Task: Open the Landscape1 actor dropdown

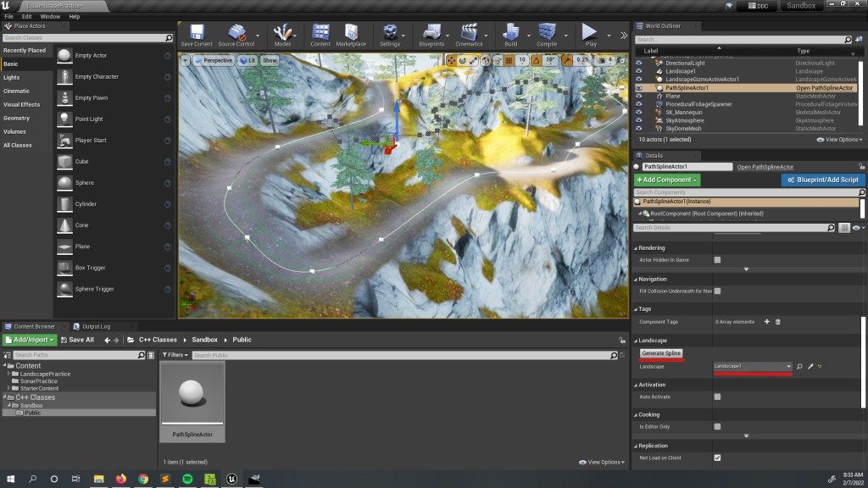Action: pyautogui.click(x=752, y=366)
